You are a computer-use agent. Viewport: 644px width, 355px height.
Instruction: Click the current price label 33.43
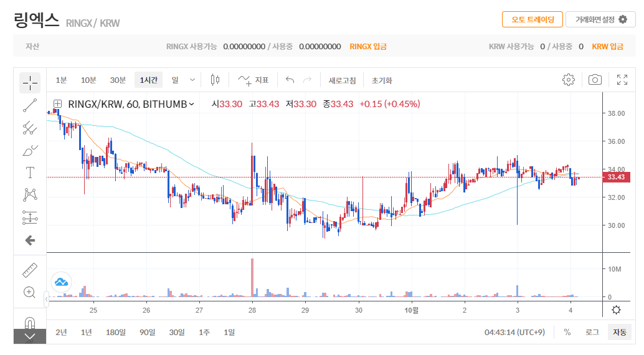[616, 177]
